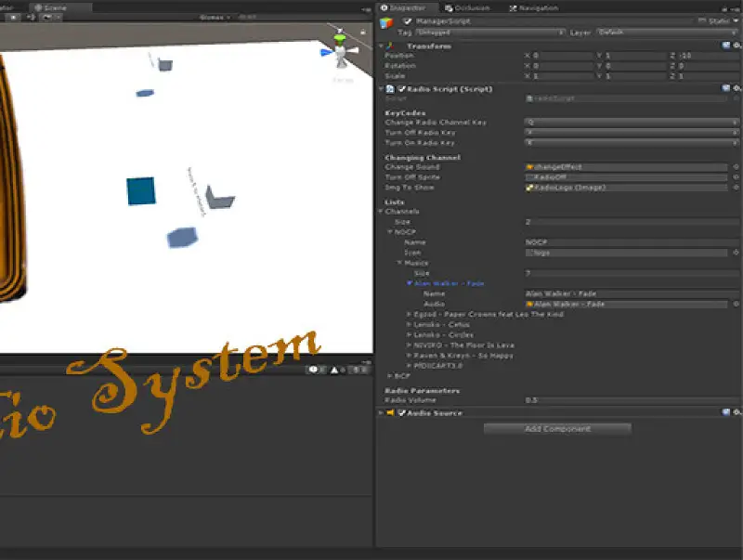
Task: Toggle the Static checkbox
Action: pos(702,20)
